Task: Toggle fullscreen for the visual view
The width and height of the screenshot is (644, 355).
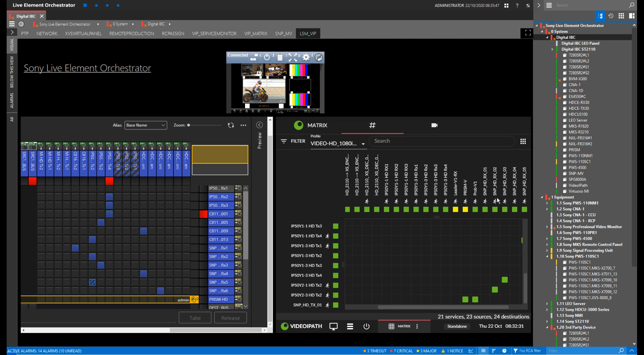Action: [x=528, y=33]
